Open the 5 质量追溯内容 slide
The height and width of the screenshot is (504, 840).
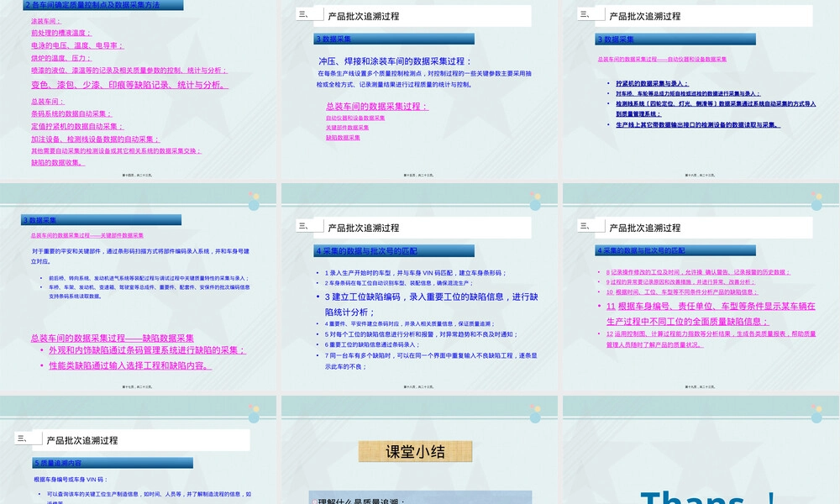tap(139, 450)
